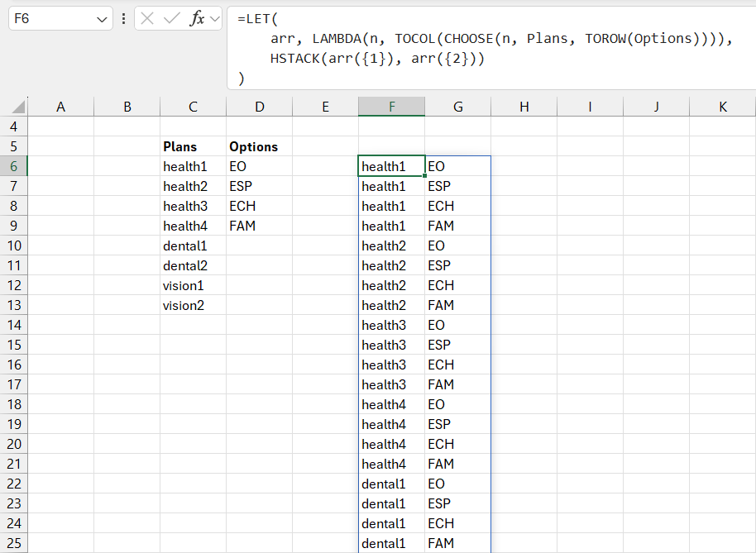Click cell C12 containing vision1
The height and width of the screenshot is (553, 756).
(x=193, y=285)
